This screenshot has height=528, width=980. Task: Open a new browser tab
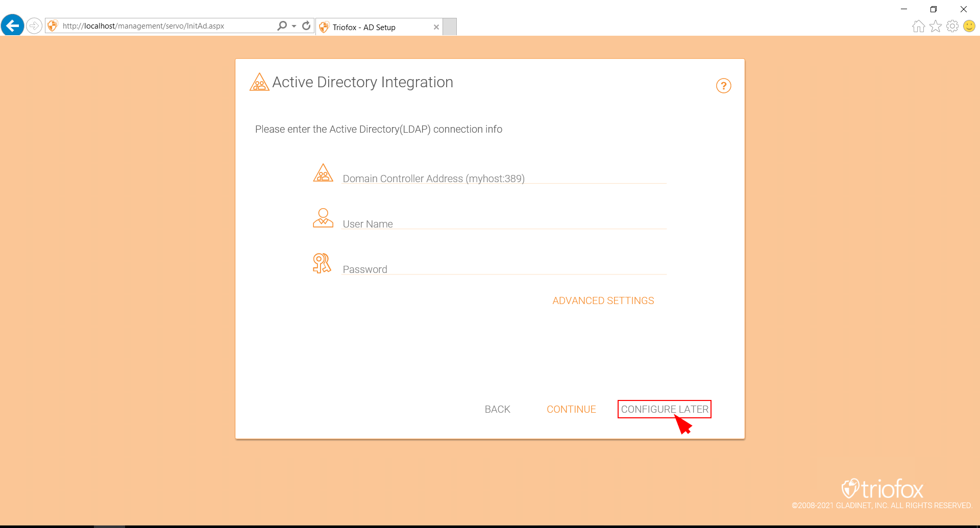point(450,27)
